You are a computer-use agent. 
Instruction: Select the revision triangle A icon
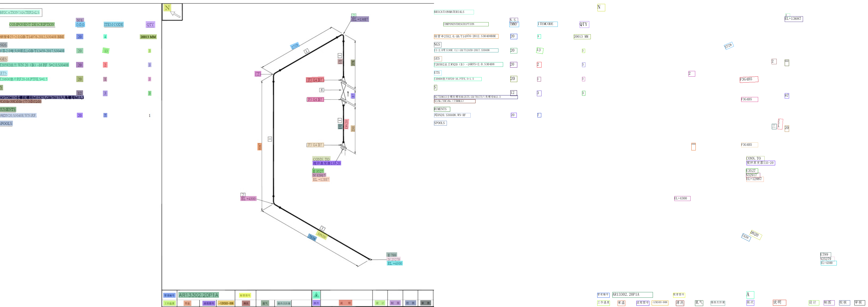(x=316, y=295)
